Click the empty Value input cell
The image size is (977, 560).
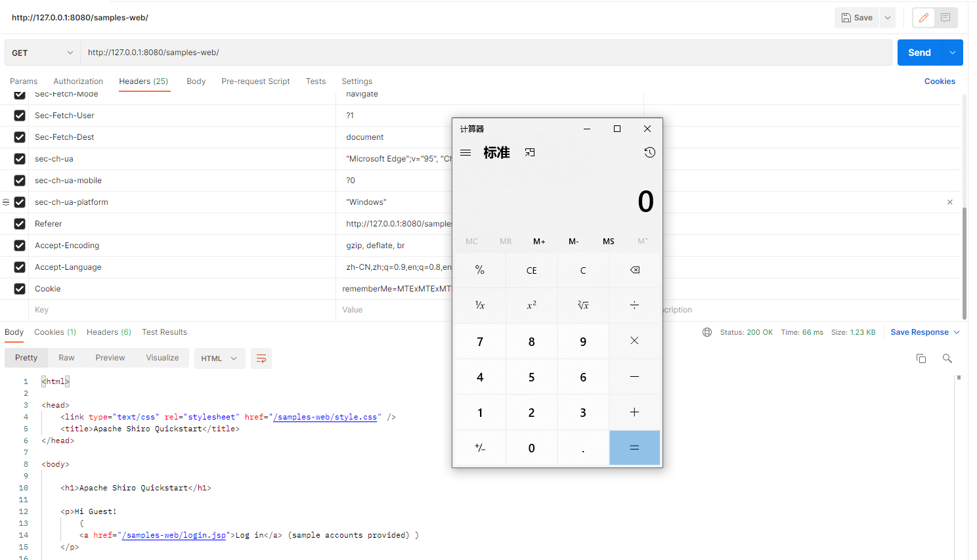(x=394, y=310)
